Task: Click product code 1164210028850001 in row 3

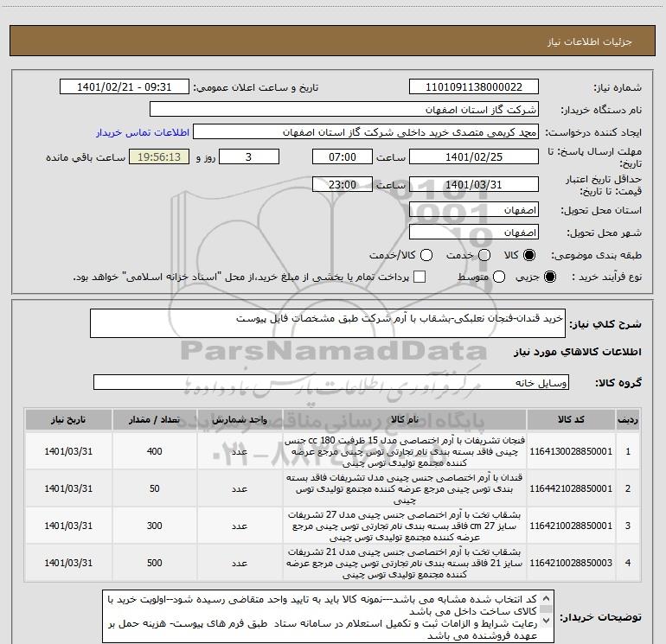Action: coord(571,526)
